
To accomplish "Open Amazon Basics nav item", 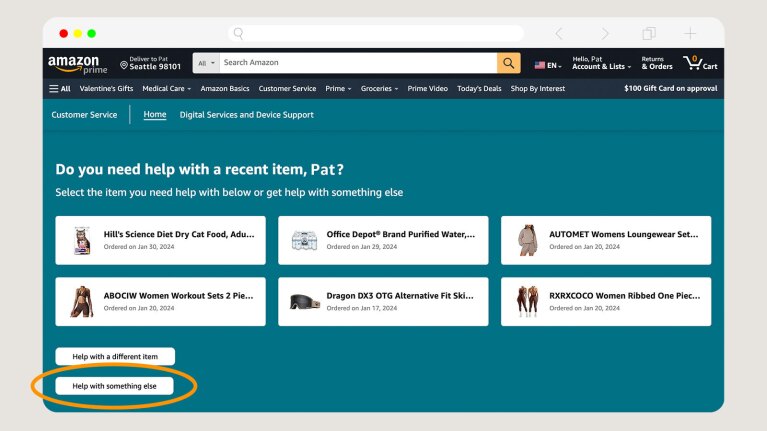I will point(225,89).
